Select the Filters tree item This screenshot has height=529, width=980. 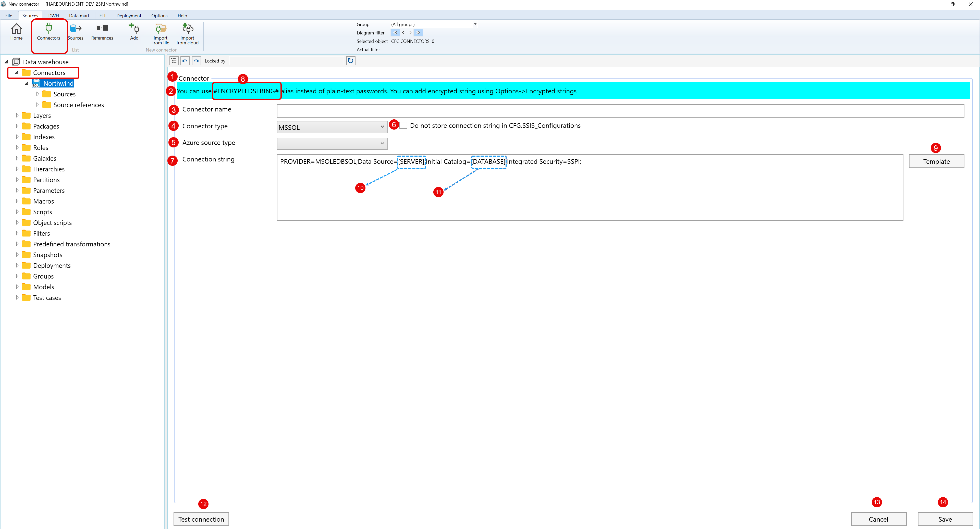(x=41, y=233)
